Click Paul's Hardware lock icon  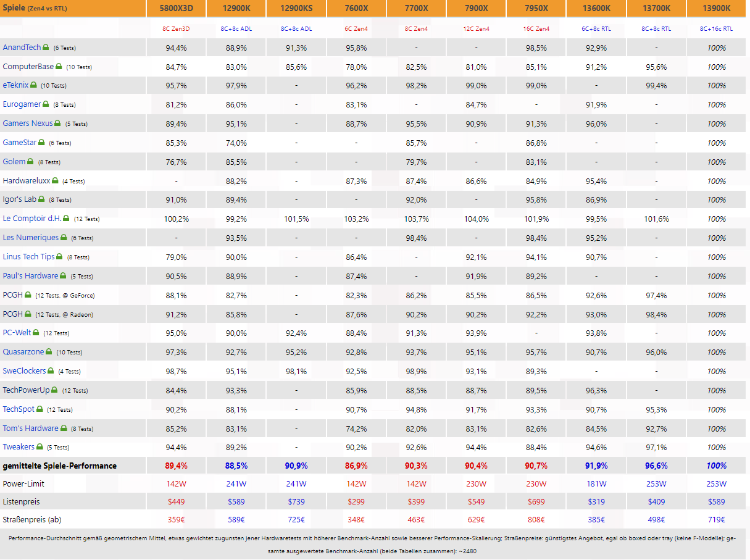tap(63, 276)
